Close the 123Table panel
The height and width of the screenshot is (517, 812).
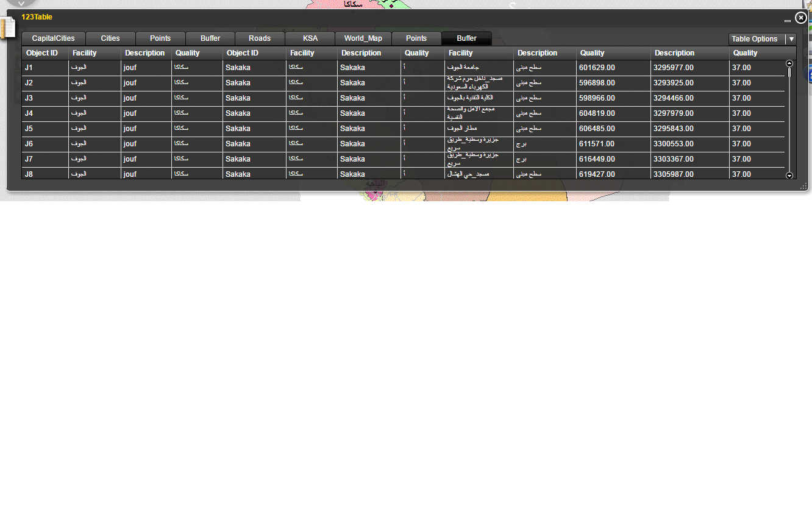point(801,18)
